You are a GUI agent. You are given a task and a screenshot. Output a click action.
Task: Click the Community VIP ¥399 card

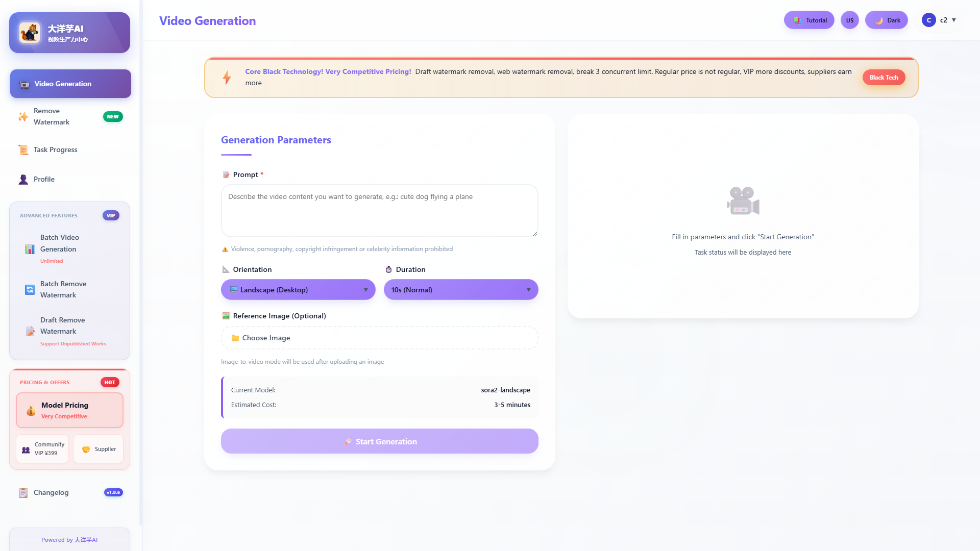pos(42,448)
